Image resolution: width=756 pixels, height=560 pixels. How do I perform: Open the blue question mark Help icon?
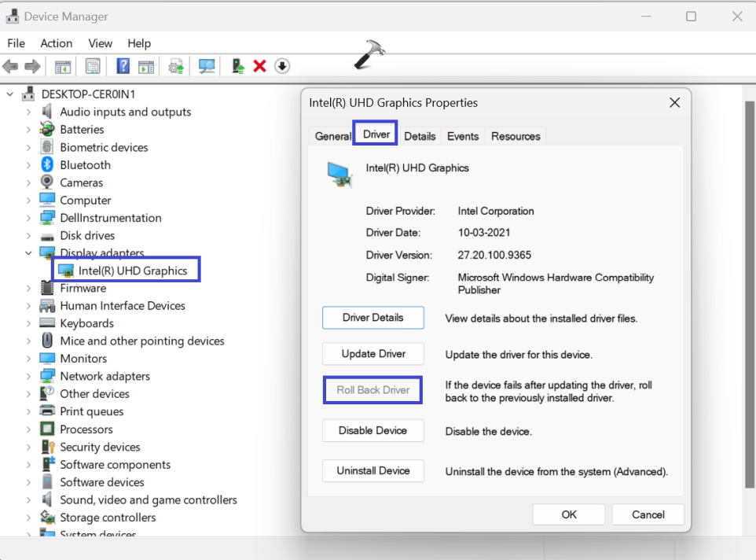pyautogui.click(x=123, y=65)
